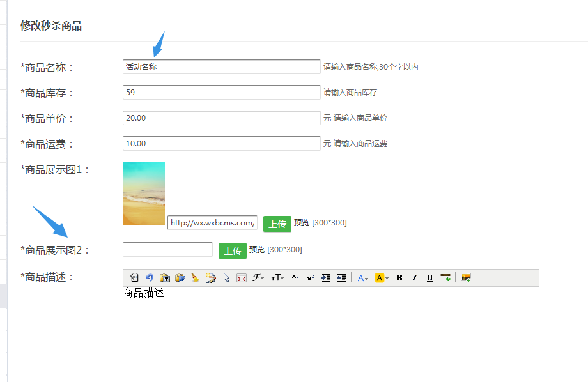Click inside the 商品描述 text area

point(331,333)
